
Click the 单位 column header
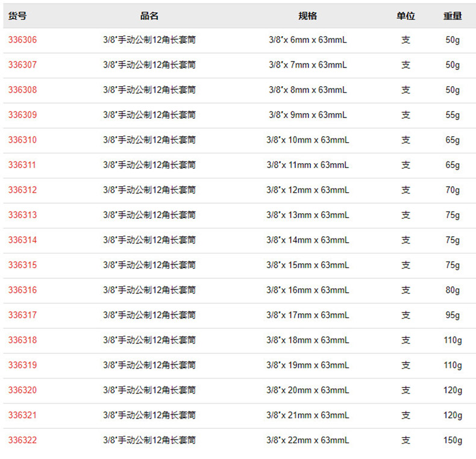point(406,16)
